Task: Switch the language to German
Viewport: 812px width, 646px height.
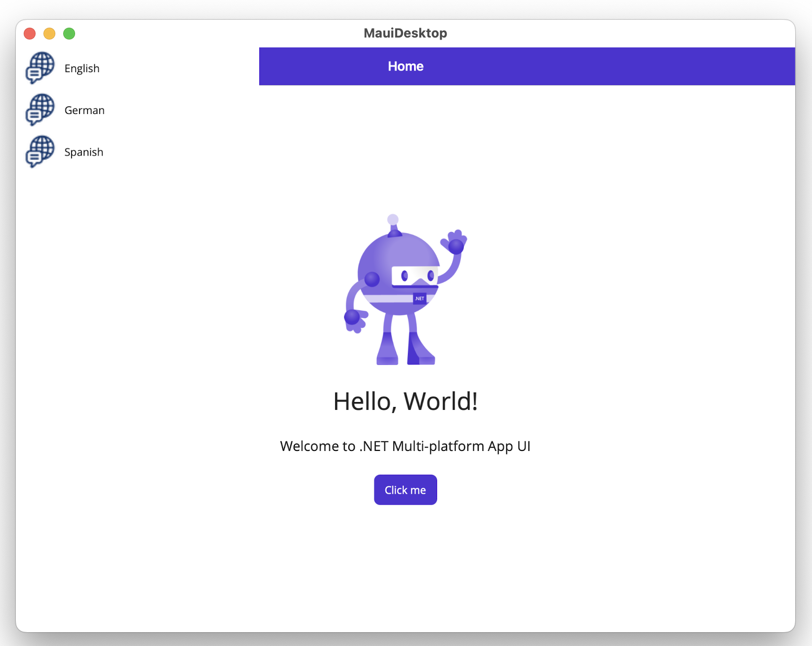Action: (x=84, y=110)
